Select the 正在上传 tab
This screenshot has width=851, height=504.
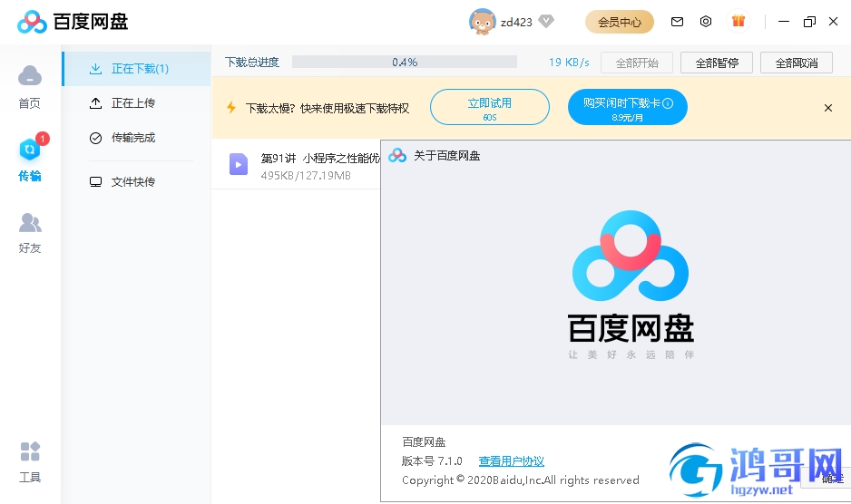point(137,103)
